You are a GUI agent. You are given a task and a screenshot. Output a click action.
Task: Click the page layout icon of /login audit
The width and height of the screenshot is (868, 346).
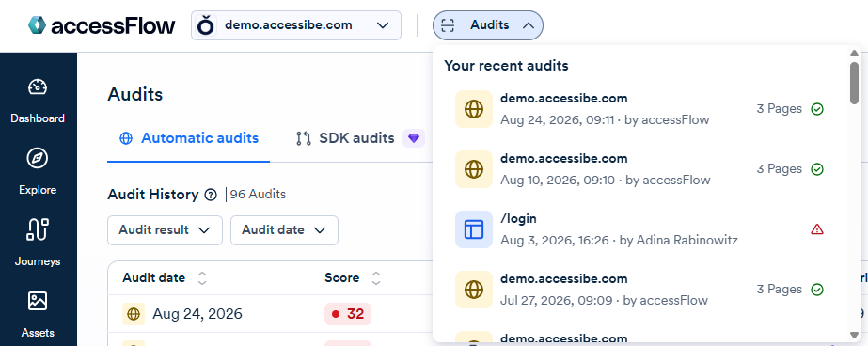(474, 229)
